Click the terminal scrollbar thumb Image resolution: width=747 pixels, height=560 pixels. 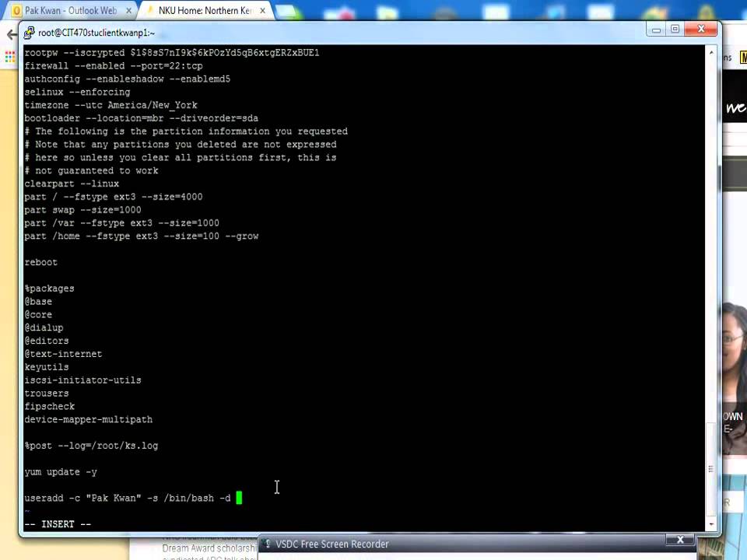(711, 469)
